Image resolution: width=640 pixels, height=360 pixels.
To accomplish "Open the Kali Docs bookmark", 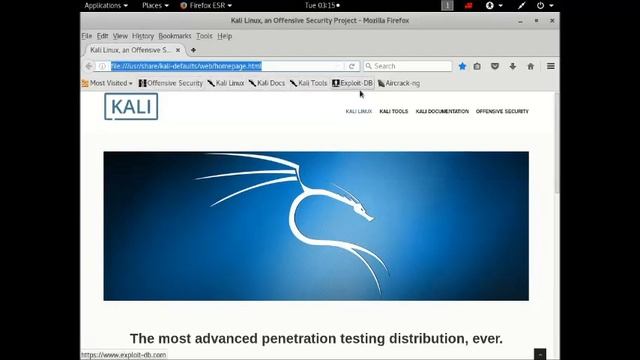I will point(267,83).
